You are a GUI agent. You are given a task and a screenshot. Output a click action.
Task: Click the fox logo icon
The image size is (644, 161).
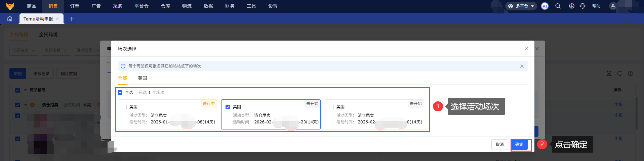pos(10,6)
